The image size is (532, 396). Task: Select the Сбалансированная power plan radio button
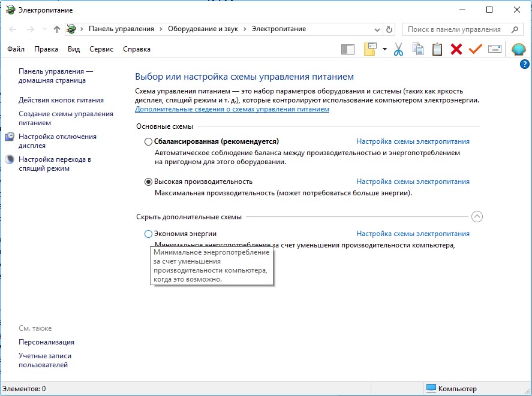point(148,142)
